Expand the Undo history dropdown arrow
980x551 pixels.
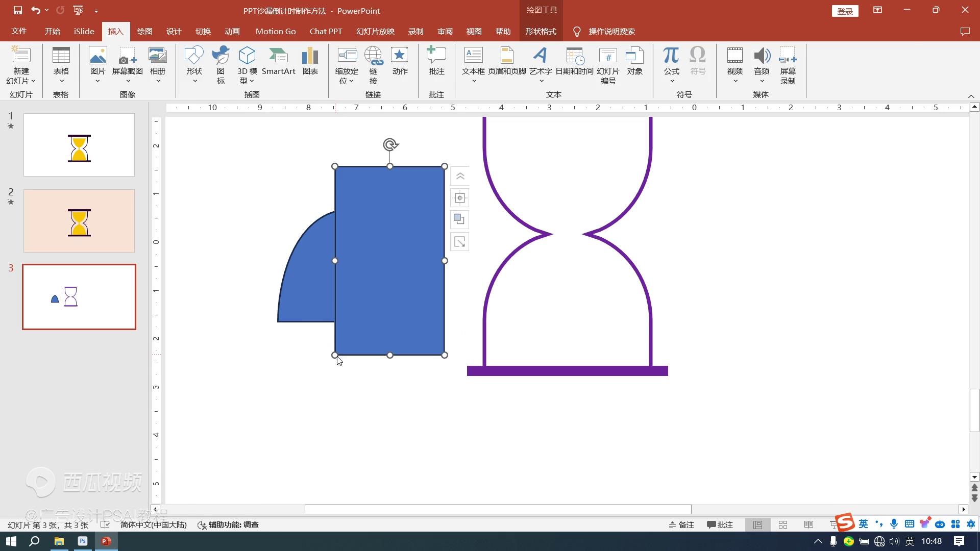(46, 10)
